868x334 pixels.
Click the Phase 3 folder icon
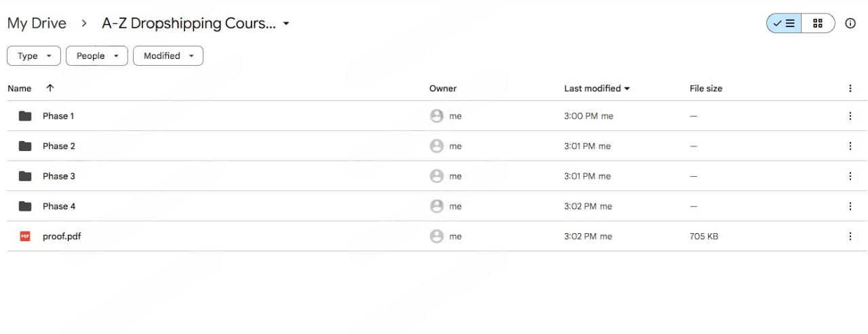pyautogui.click(x=25, y=176)
